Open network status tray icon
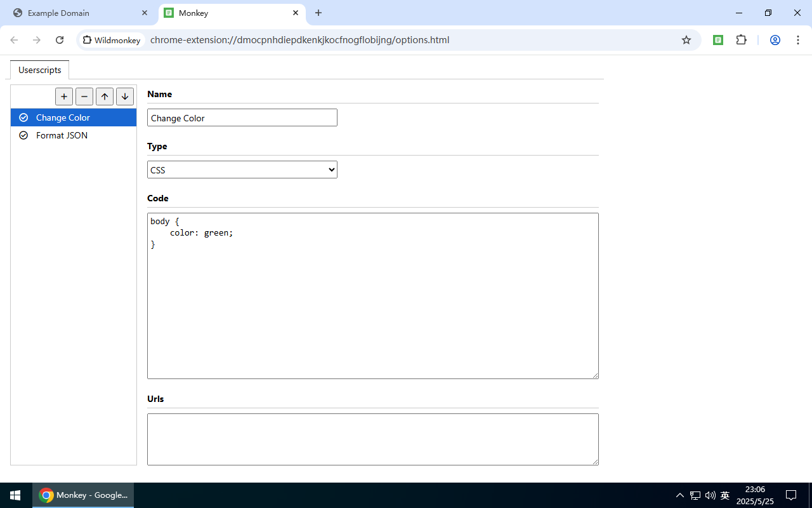The image size is (812, 508). pos(695,495)
